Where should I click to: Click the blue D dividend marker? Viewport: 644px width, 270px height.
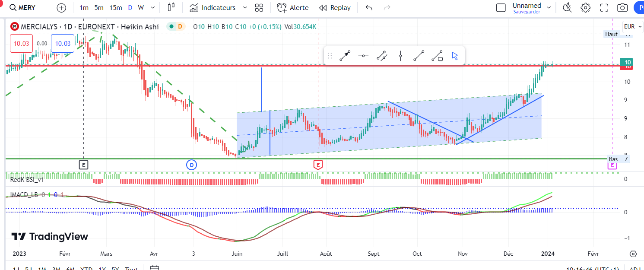(191, 165)
